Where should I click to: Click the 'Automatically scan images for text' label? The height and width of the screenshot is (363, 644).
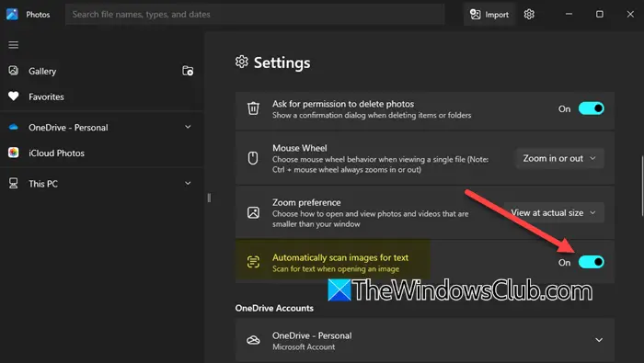pyautogui.click(x=340, y=257)
